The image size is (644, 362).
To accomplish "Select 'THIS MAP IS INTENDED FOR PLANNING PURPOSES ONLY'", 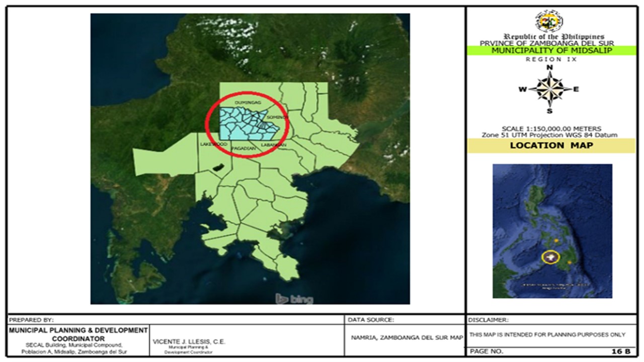I will (547, 335).
